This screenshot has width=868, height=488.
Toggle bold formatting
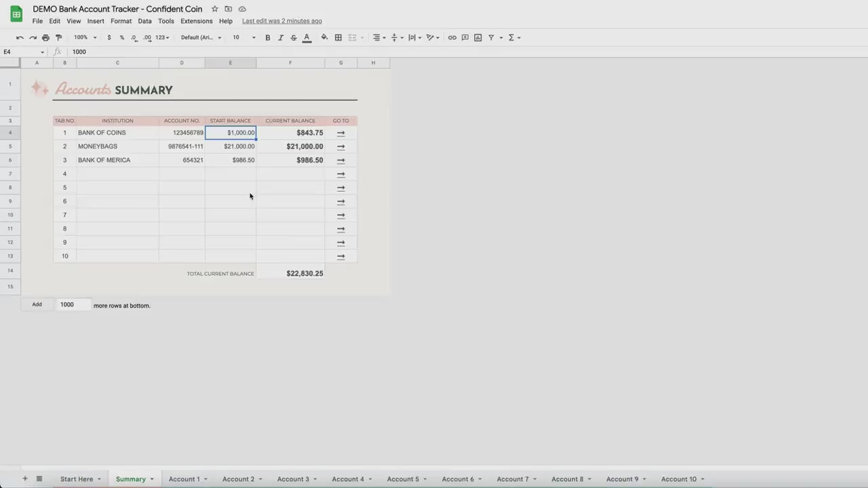point(268,38)
